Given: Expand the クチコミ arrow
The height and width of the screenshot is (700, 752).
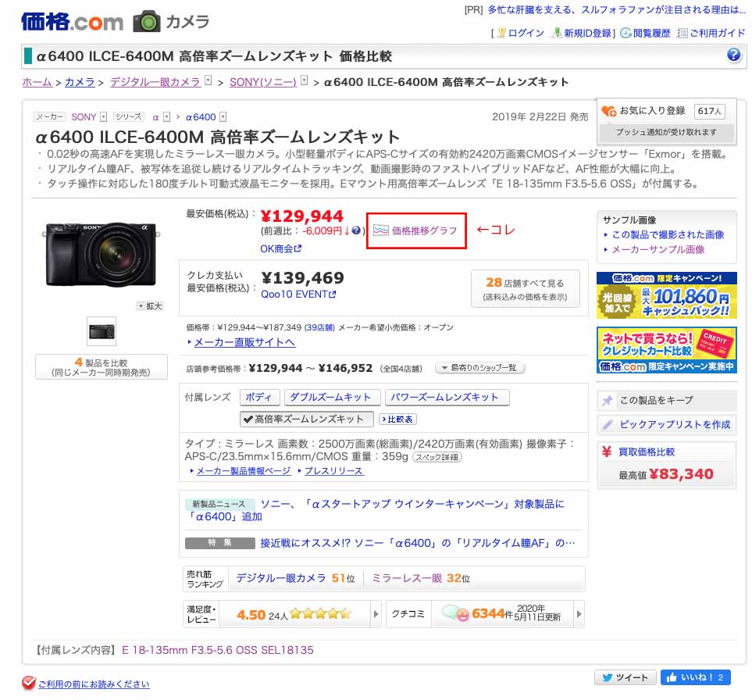Looking at the screenshot, I should [x=579, y=613].
